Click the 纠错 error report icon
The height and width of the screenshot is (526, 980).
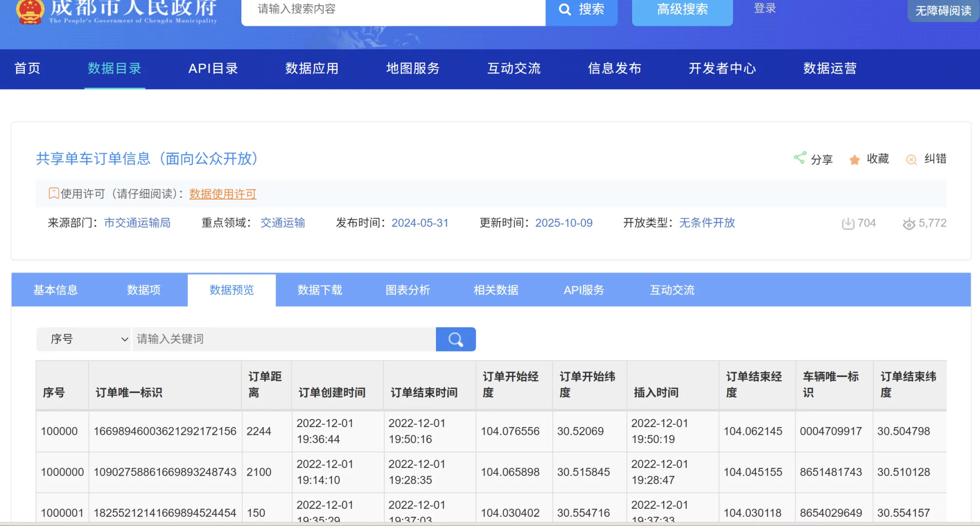(911, 160)
